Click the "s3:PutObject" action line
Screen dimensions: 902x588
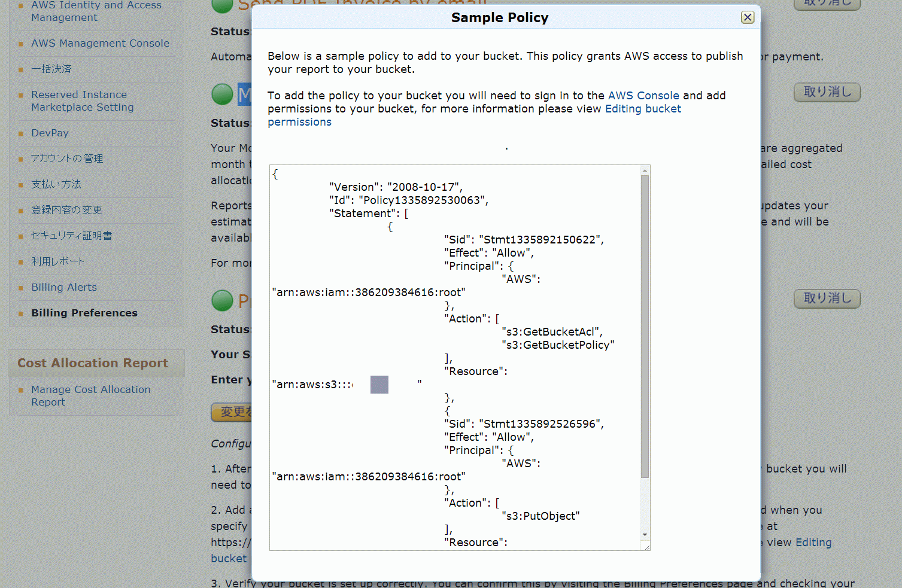point(540,516)
